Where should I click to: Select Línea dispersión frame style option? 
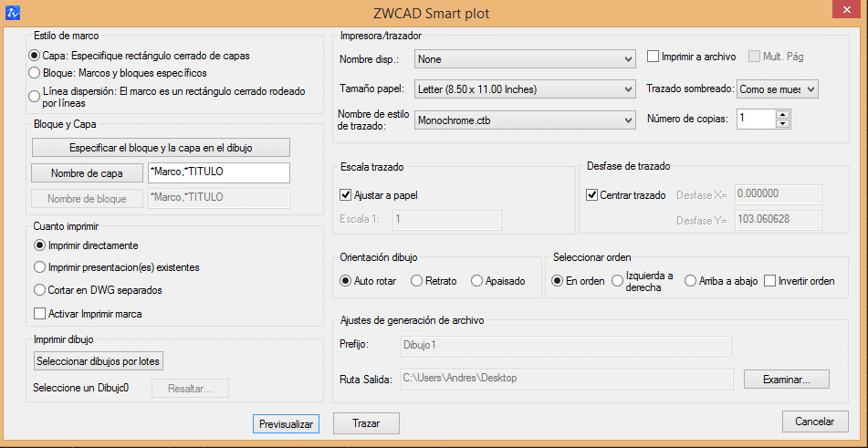pos(34,96)
